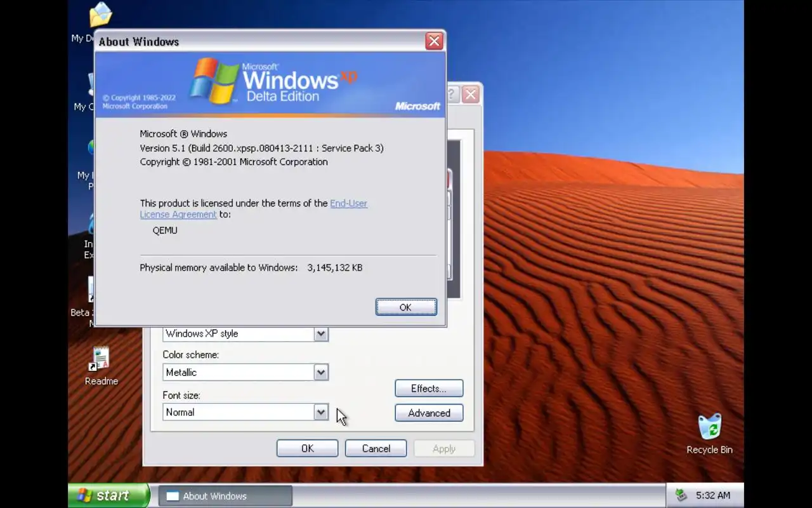The height and width of the screenshot is (508, 812).
Task: Click the Effects... button
Action: click(x=429, y=389)
